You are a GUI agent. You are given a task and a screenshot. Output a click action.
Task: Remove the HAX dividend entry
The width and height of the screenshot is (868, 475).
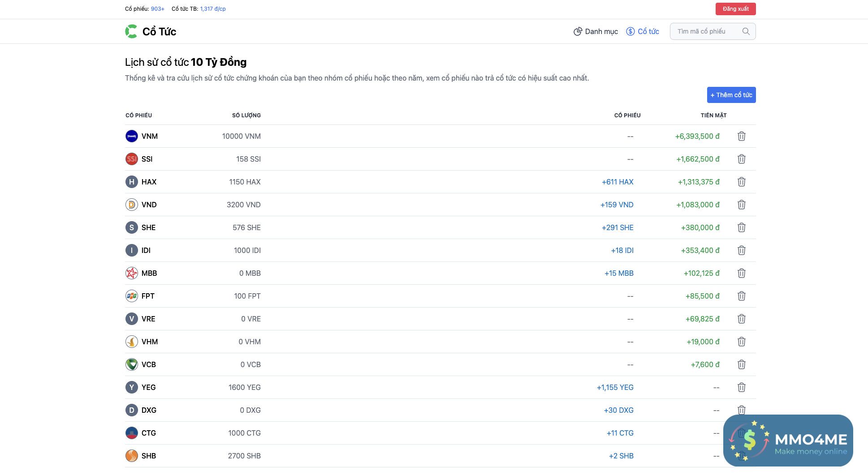pos(741,182)
